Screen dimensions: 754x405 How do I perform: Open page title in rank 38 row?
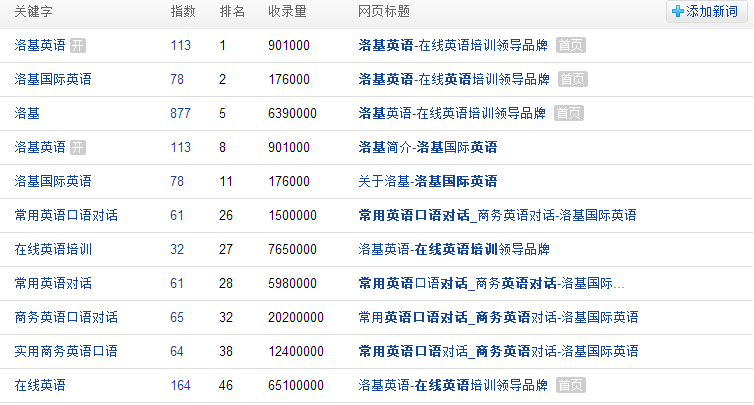tap(498, 351)
